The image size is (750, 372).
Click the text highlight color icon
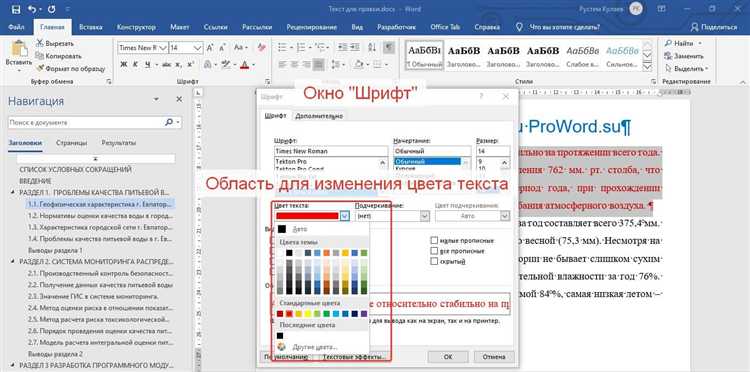(x=226, y=65)
